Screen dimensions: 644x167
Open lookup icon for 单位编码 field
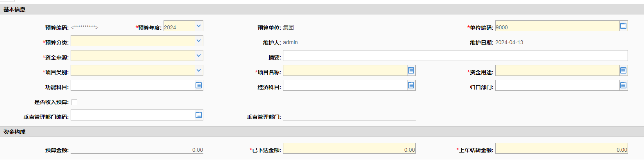[623, 26]
